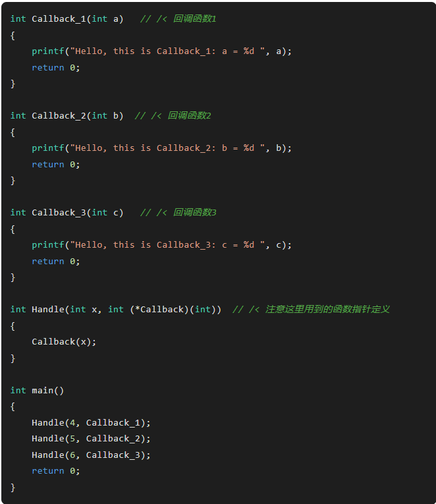
Task: Click the Callback_2 name in its definition
Action: tap(59, 115)
